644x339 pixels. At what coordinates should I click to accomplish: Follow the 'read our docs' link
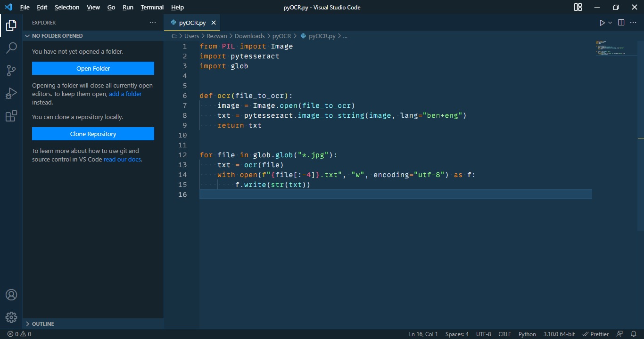click(122, 159)
